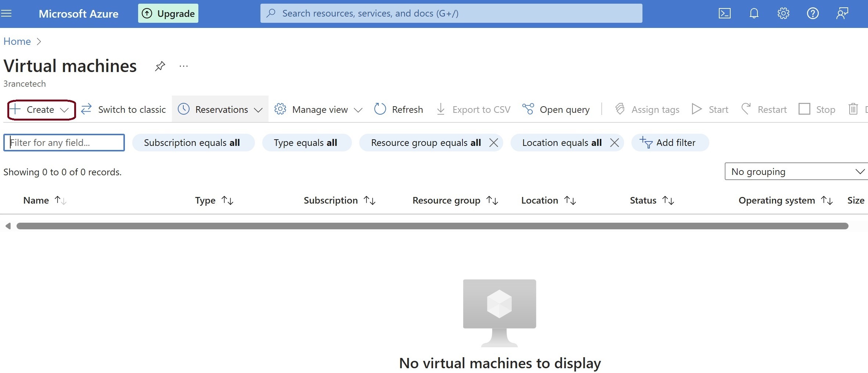868x373 pixels.
Task: Open the notifications bell
Action: [x=754, y=14]
